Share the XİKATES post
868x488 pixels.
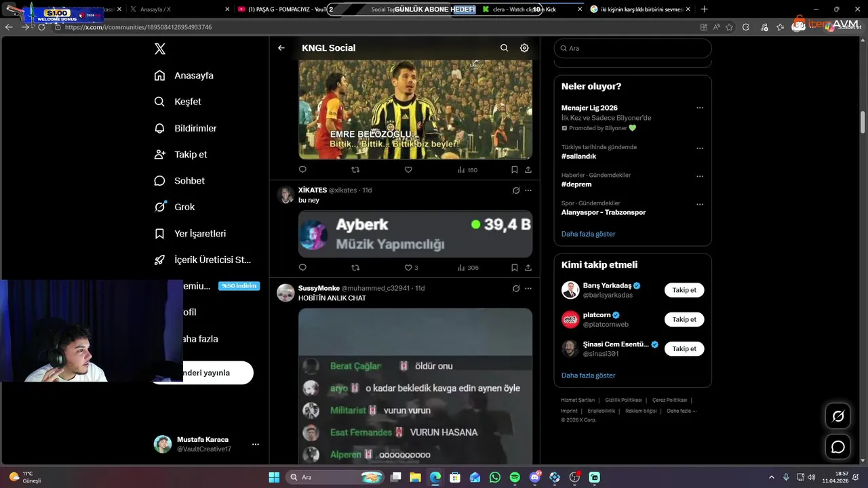[x=528, y=268]
